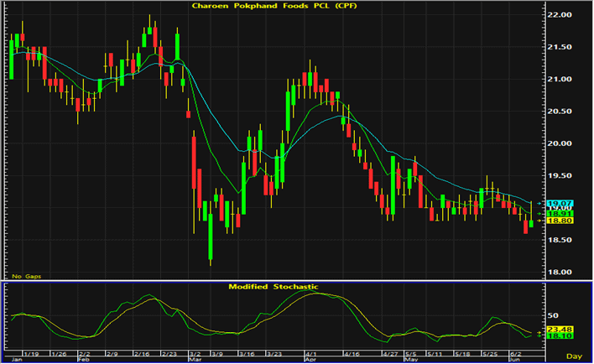Viewport: 594px width, 364px height.
Task: Click the Feb month label
Action: [83, 359]
